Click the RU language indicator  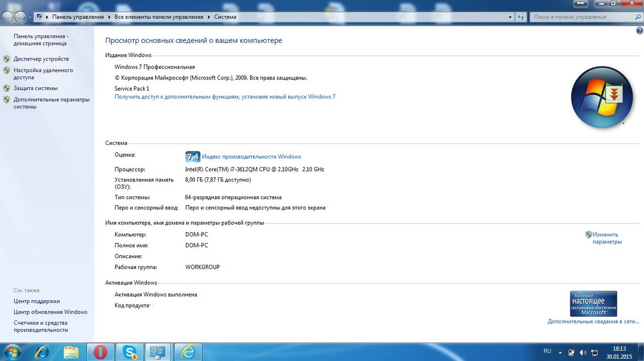547,351
